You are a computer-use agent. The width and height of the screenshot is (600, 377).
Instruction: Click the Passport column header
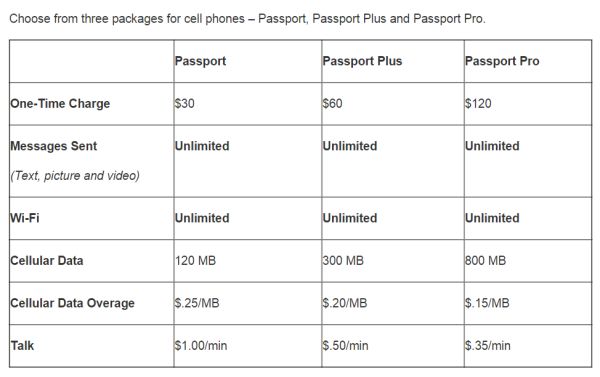point(200,61)
